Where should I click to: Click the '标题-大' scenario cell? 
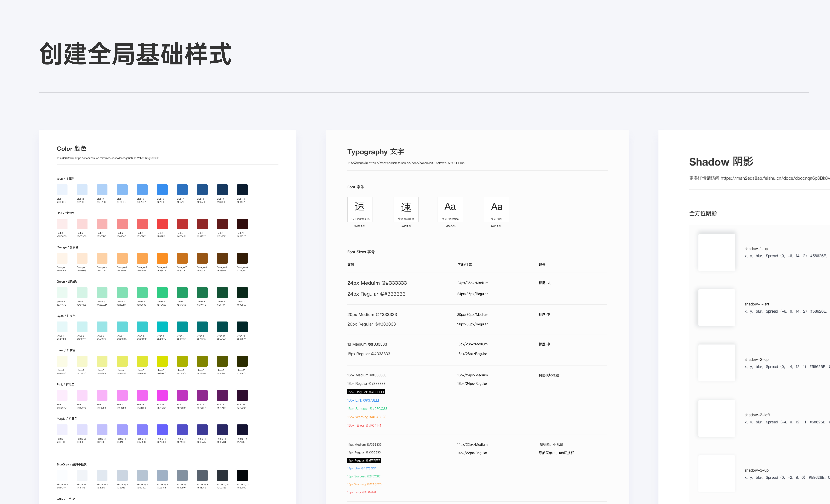(x=544, y=283)
